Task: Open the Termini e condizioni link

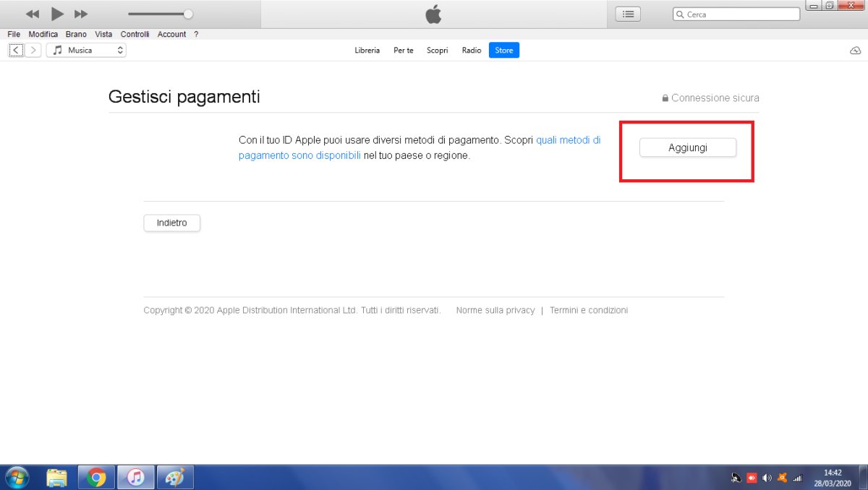Action: pos(589,310)
